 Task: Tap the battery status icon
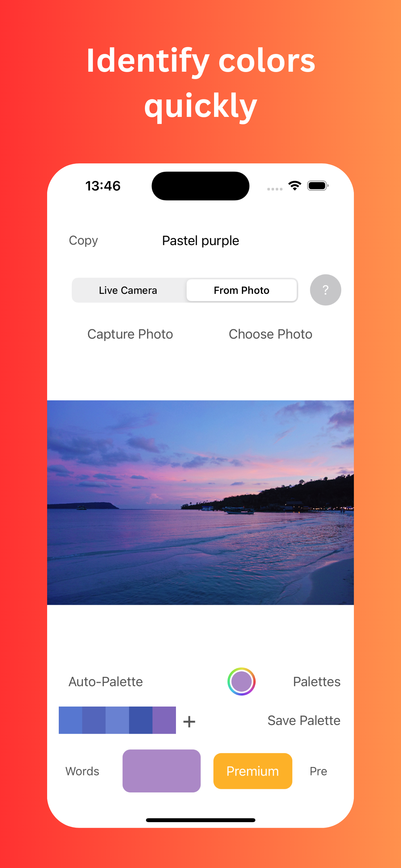pyautogui.click(x=318, y=186)
